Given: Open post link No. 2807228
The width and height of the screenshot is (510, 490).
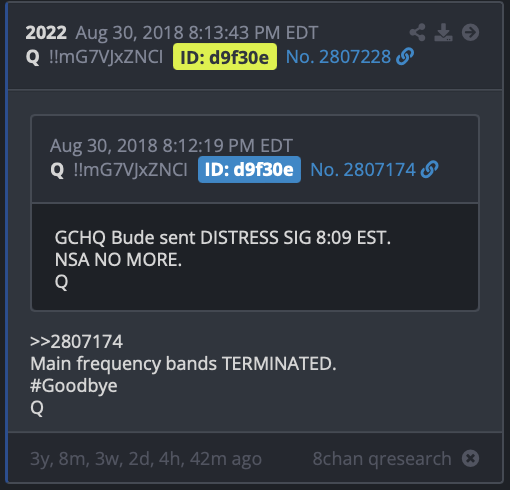Looking at the screenshot, I should [338, 57].
